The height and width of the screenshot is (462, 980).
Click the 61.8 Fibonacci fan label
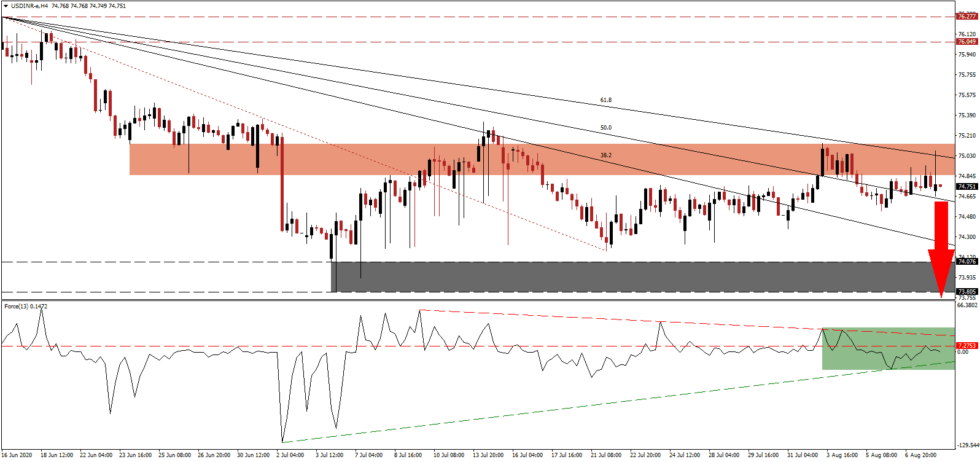(605, 100)
